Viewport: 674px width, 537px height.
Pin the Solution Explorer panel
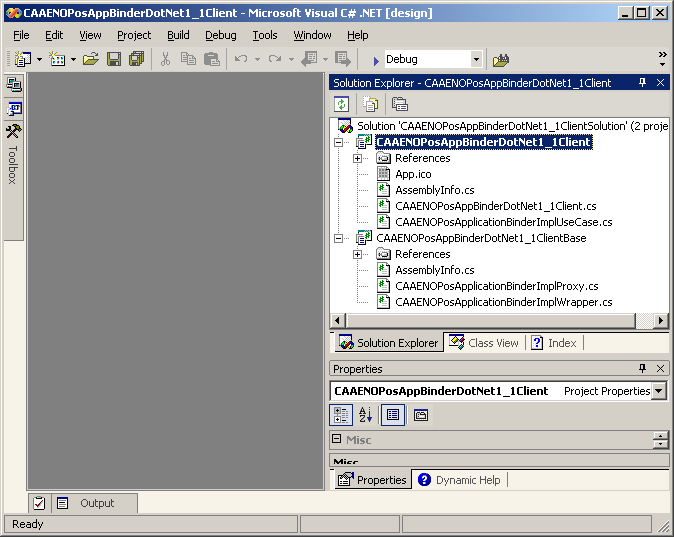[642, 83]
